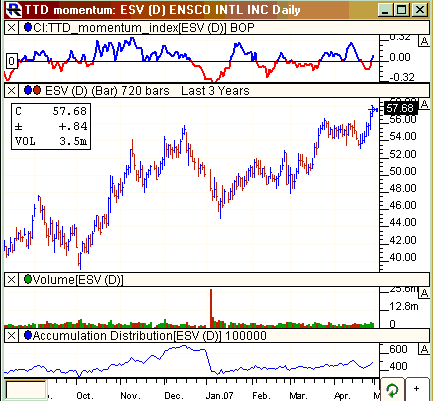The width and height of the screenshot is (433, 401).
Task: Click the A scale button on momentum pane
Action: [x=424, y=41]
